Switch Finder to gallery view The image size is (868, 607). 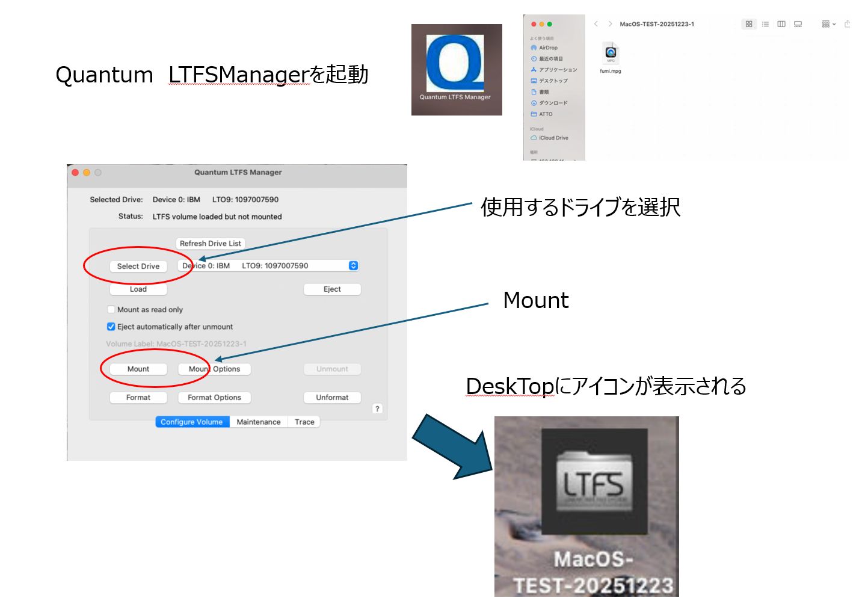coord(798,24)
